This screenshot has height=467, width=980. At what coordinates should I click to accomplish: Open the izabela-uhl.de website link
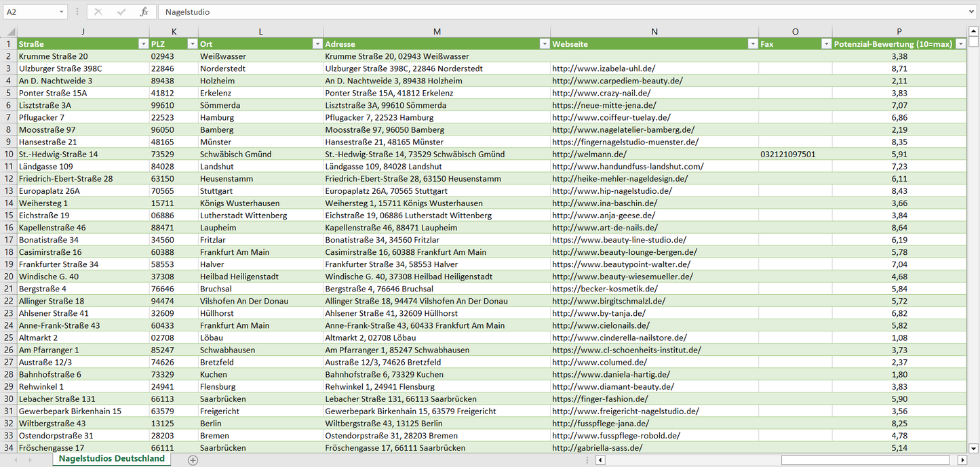pyautogui.click(x=604, y=68)
